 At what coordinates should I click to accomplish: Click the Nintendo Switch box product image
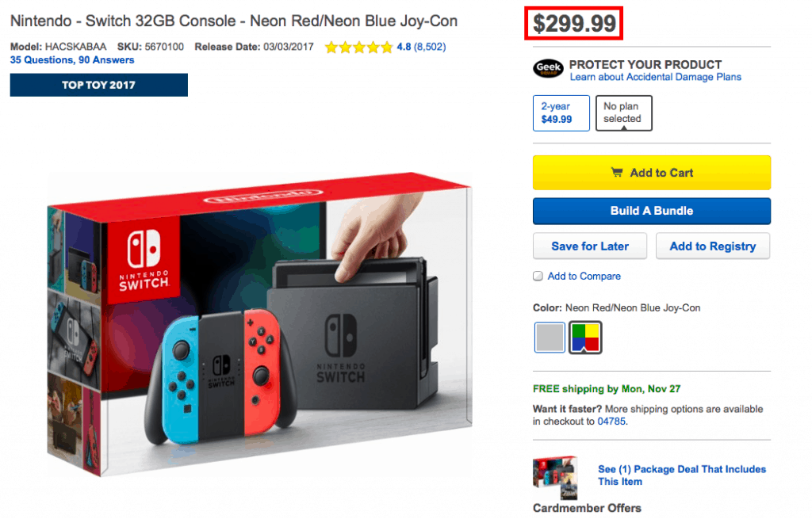[259, 324]
